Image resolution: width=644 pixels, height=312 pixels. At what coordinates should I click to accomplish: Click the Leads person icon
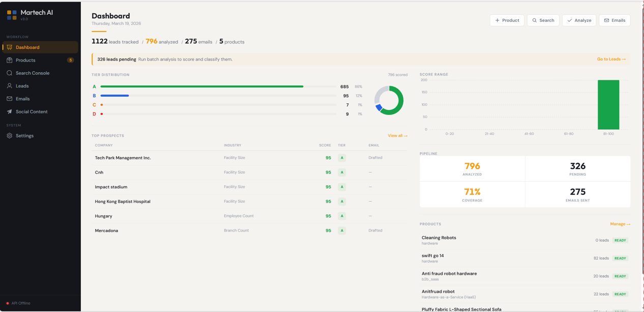pos(9,86)
